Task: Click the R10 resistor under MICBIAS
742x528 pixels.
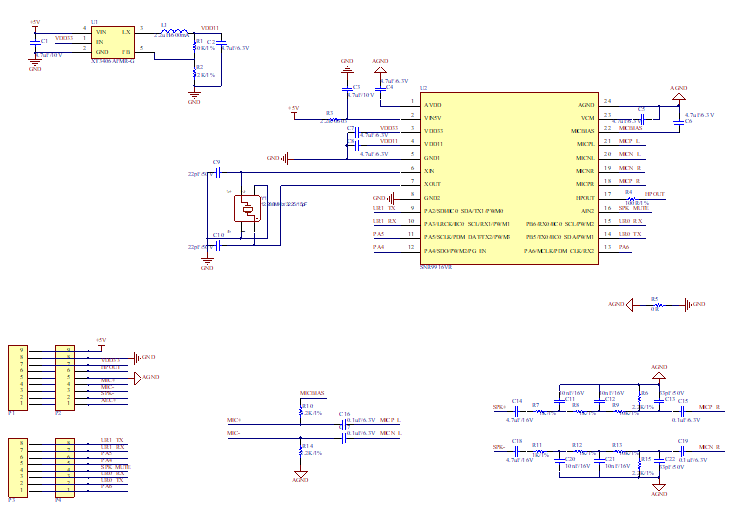Action: tap(300, 411)
